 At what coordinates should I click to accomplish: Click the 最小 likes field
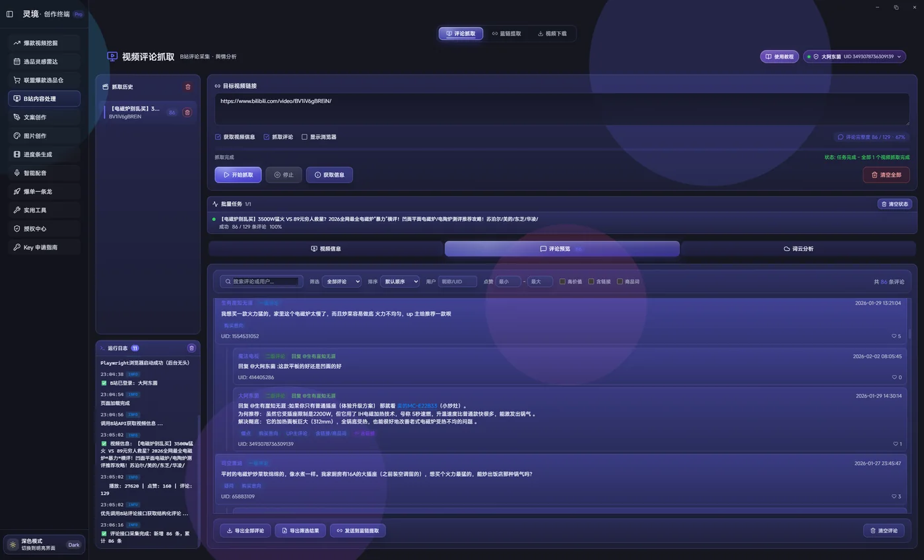coord(508,282)
